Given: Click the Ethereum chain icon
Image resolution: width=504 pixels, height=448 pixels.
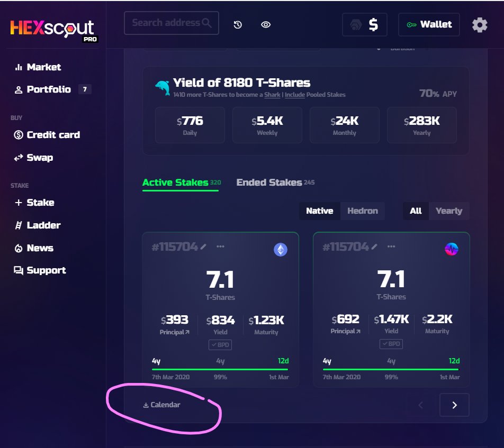Looking at the screenshot, I should click(281, 250).
